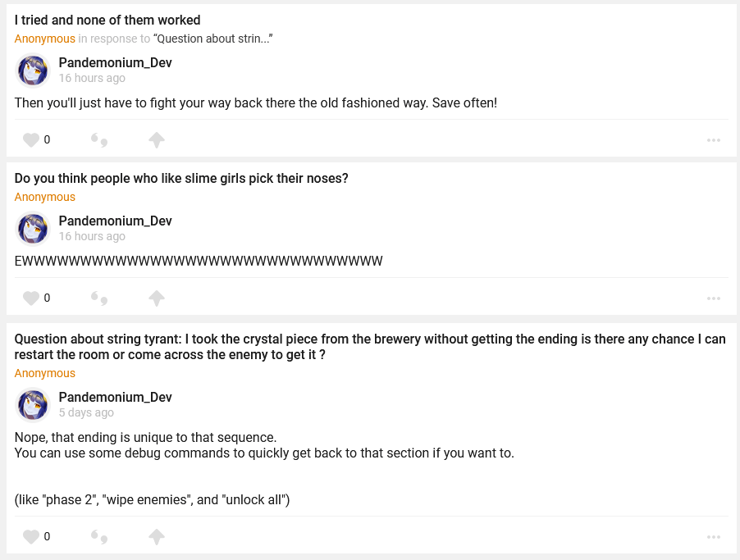The height and width of the screenshot is (560, 740).
Task: Like the debug commands answer
Action: pos(31,537)
